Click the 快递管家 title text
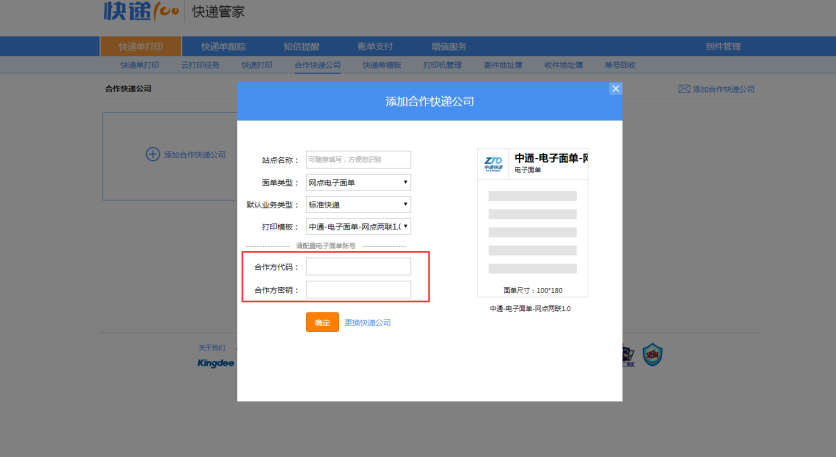Screen dimensions: 836x457 pyautogui.click(x=218, y=12)
